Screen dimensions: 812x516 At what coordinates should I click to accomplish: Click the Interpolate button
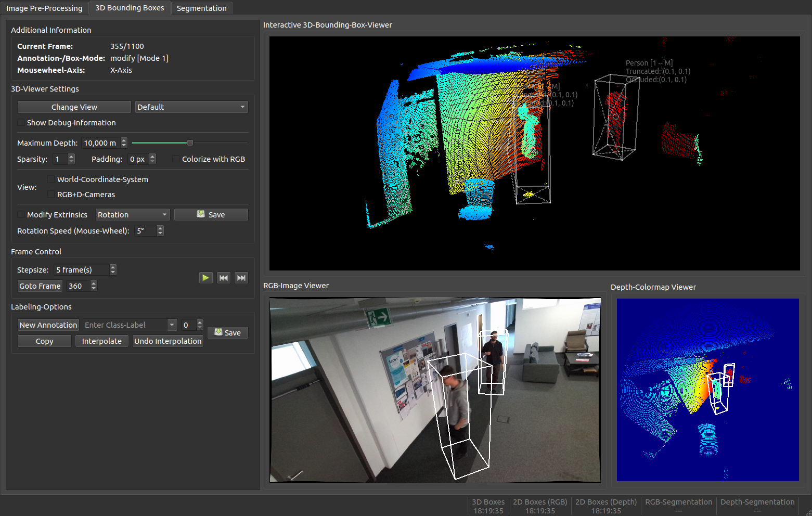tap(102, 341)
